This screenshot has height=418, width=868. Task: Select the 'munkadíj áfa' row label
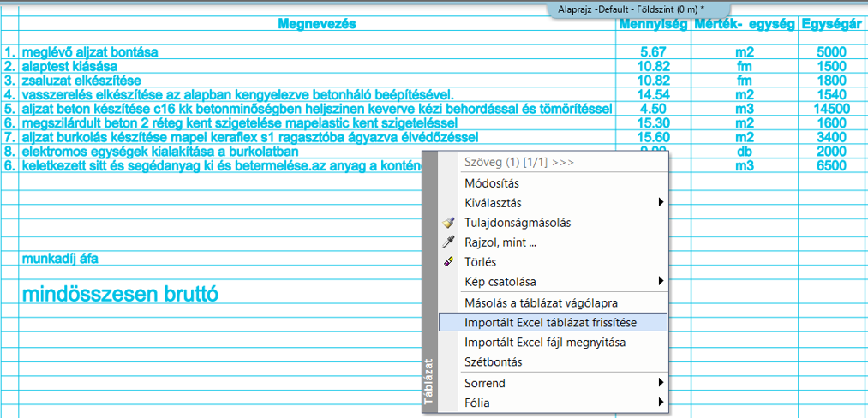click(66, 258)
